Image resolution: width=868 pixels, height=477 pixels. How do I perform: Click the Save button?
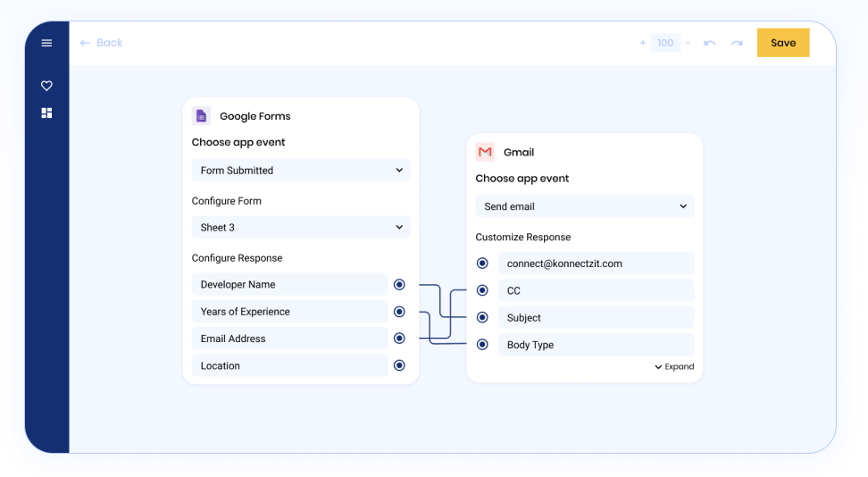783,43
